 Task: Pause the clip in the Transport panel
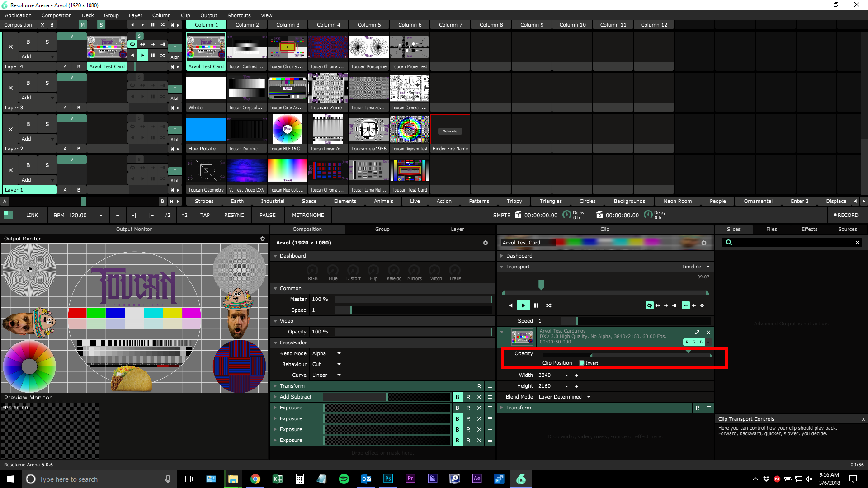(x=536, y=305)
